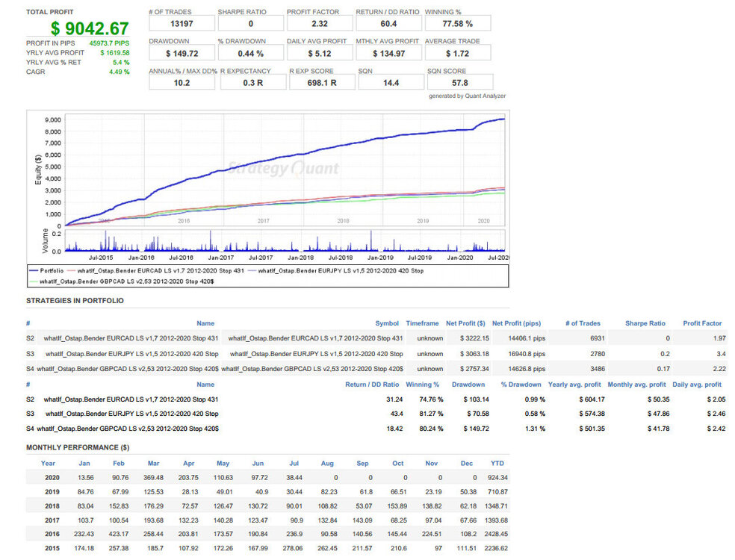Select S3 winning percent 81.27 %
The height and width of the screenshot is (560, 735).
[431, 414]
